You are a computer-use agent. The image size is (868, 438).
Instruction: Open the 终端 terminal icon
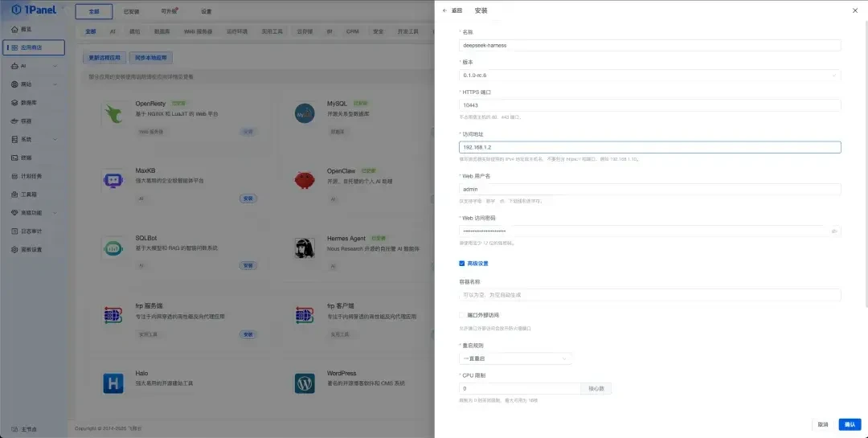coord(14,158)
